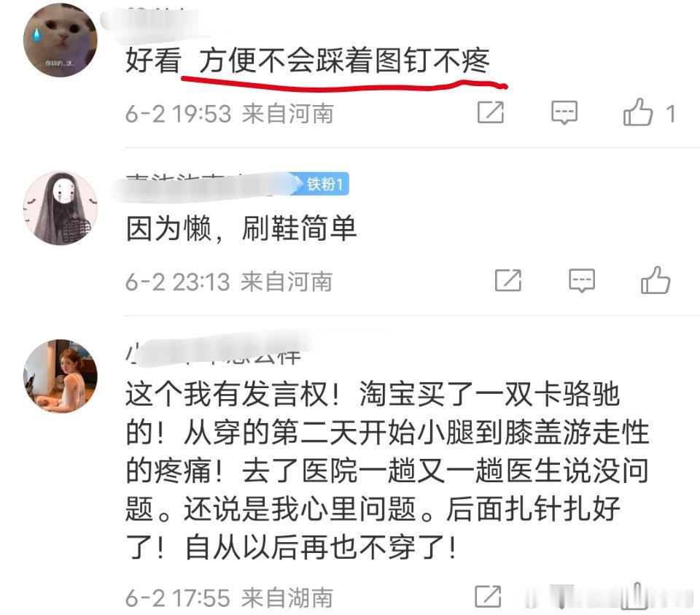Tap the 铁粉1 fan badge
Image resolution: width=700 pixels, height=615 pixels.
coord(322,184)
